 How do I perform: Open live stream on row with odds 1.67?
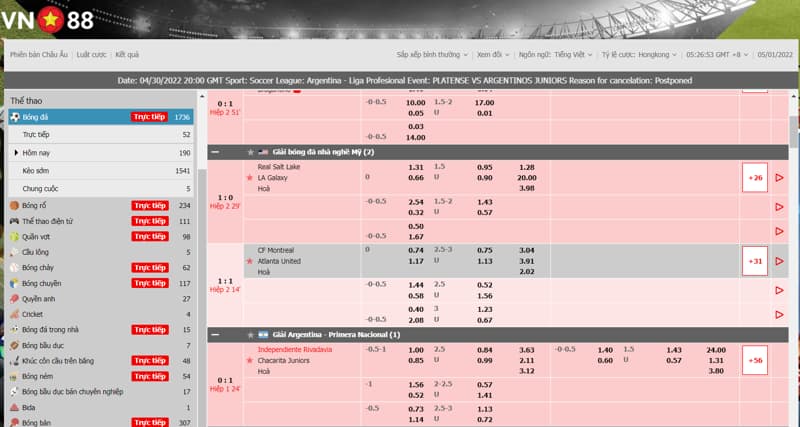click(779, 231)
